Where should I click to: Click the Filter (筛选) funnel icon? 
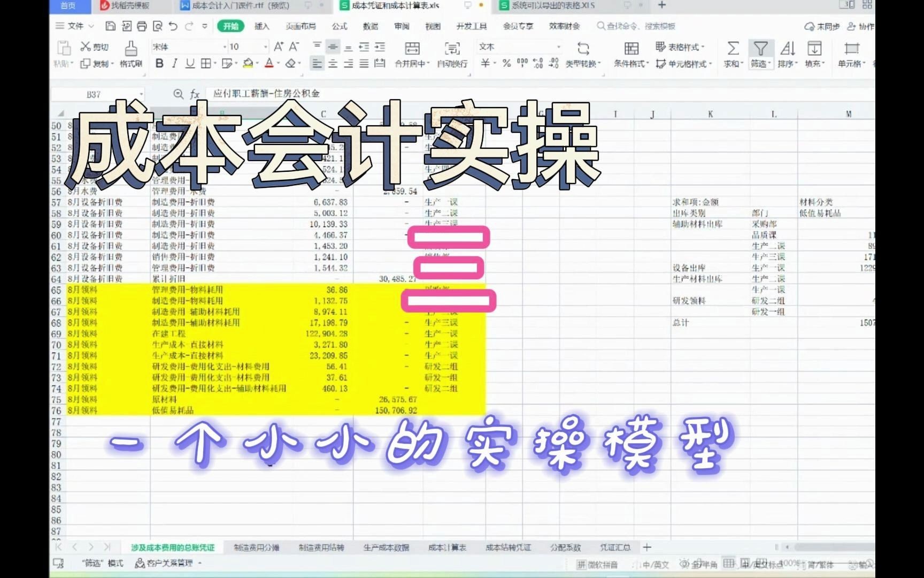[x=760, y=49]
